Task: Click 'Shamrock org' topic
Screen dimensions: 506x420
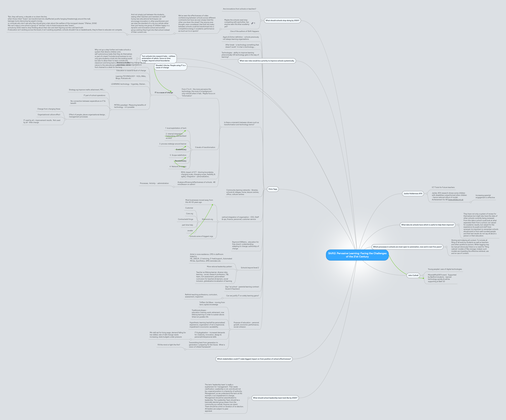Action: [x=207, y=219]
